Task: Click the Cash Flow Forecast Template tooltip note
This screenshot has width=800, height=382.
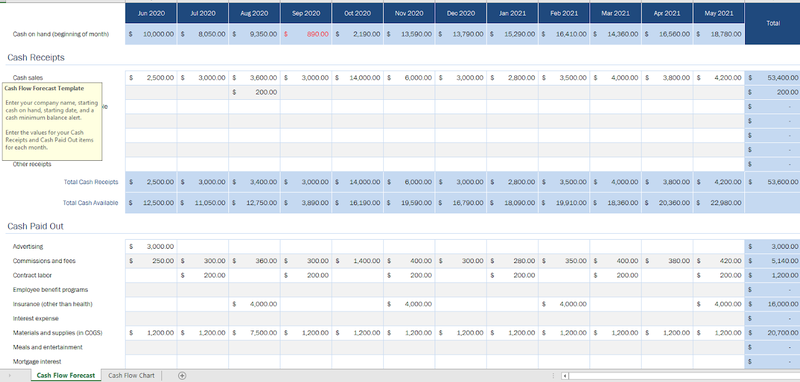Action: (x=51, y=121)
